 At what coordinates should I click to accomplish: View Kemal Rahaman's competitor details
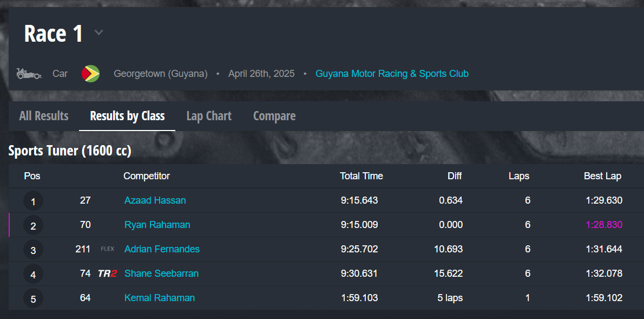click(159, 298)
